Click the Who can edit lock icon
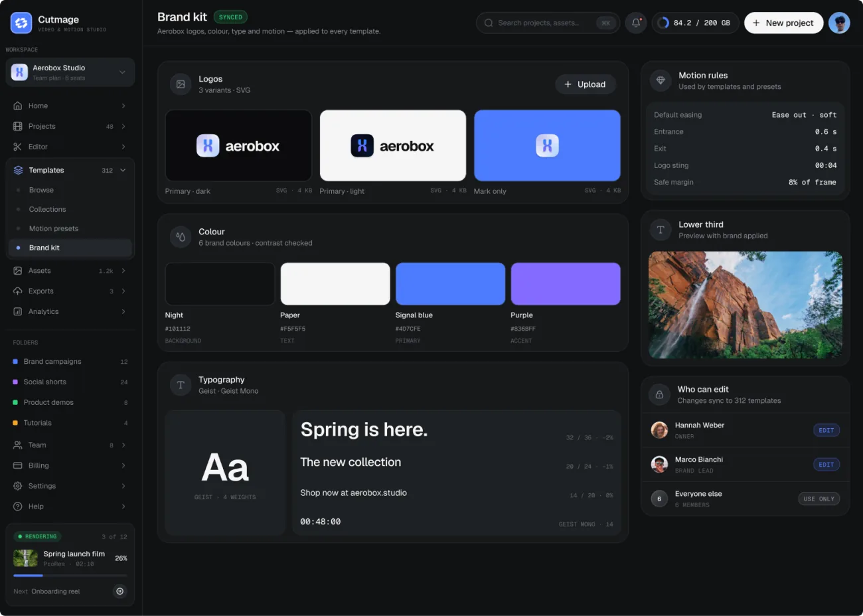Screen dimensions: 863x616 coord(659,394)
